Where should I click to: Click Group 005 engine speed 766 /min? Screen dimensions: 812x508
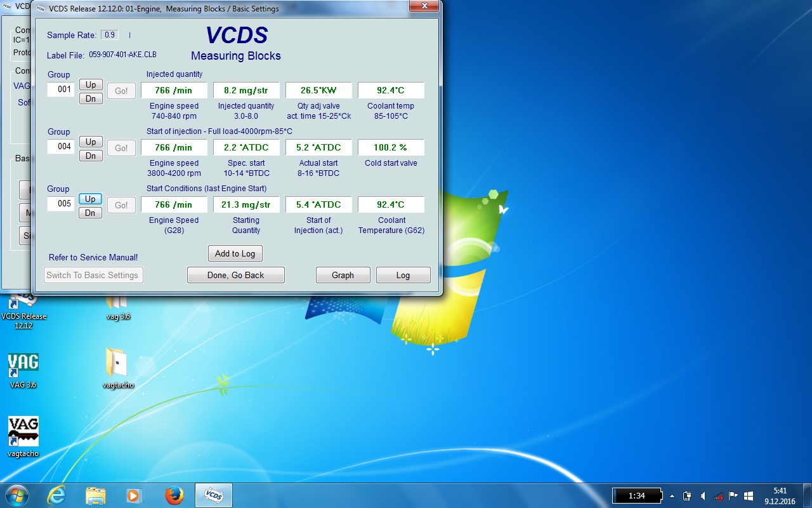(174, 204)
